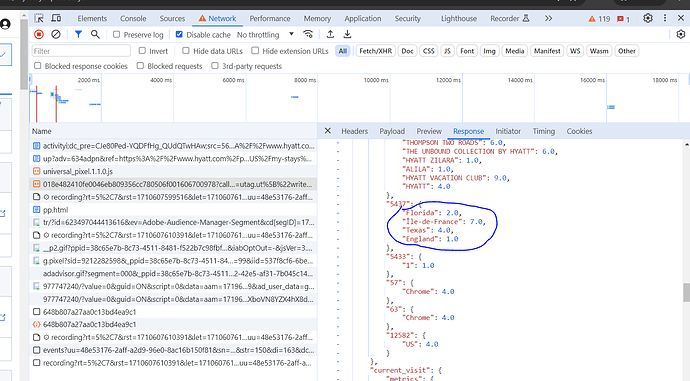
Task: Click the network Filter text field
Action: click(81, 51)
